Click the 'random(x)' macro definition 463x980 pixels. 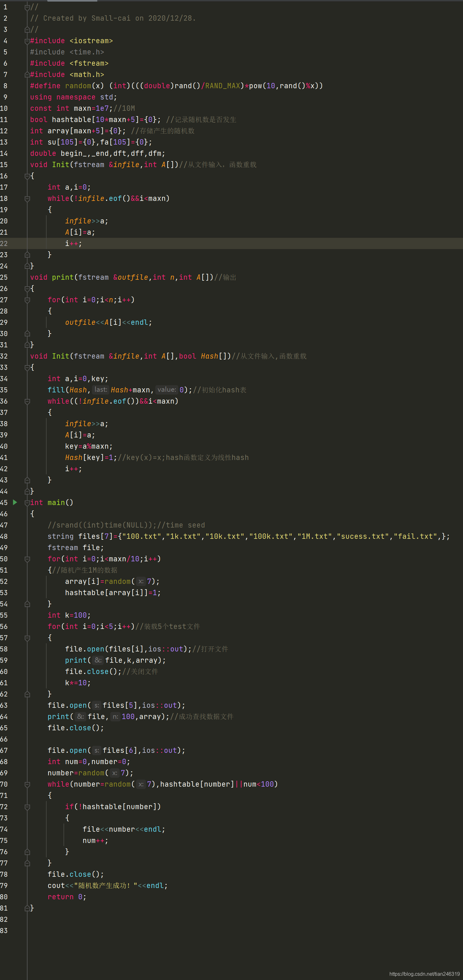(84, 86)
